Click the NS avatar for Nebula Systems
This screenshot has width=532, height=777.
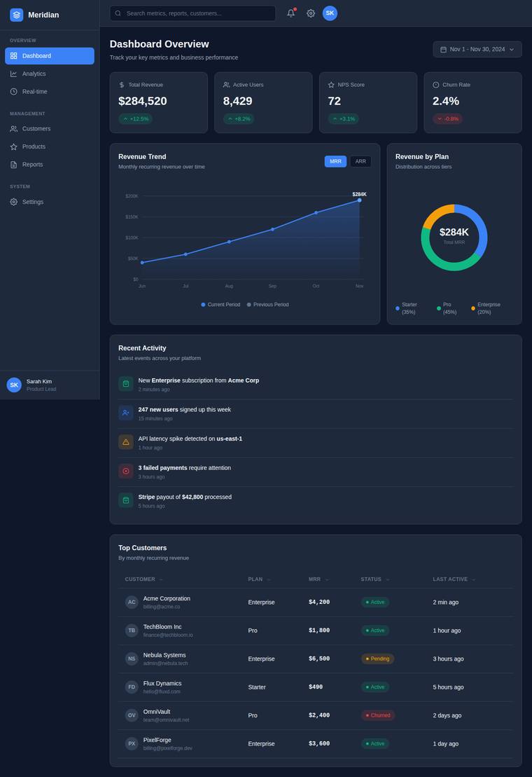(132, 659)
